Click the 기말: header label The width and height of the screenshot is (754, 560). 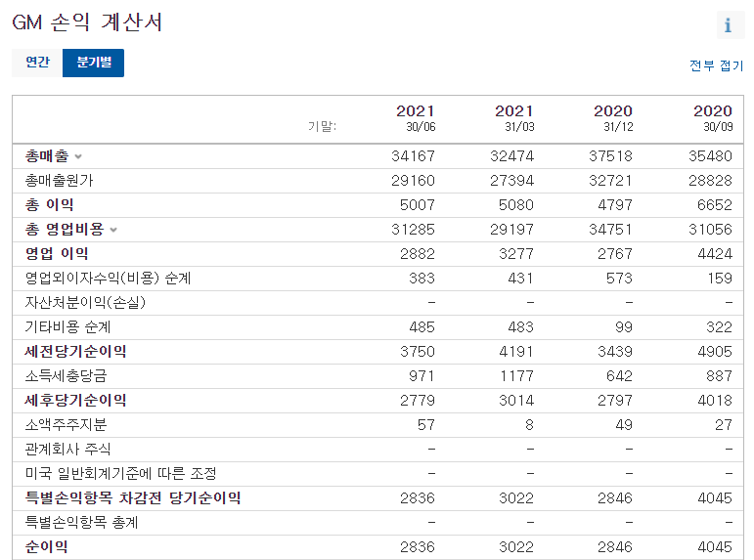coord(322,126)
